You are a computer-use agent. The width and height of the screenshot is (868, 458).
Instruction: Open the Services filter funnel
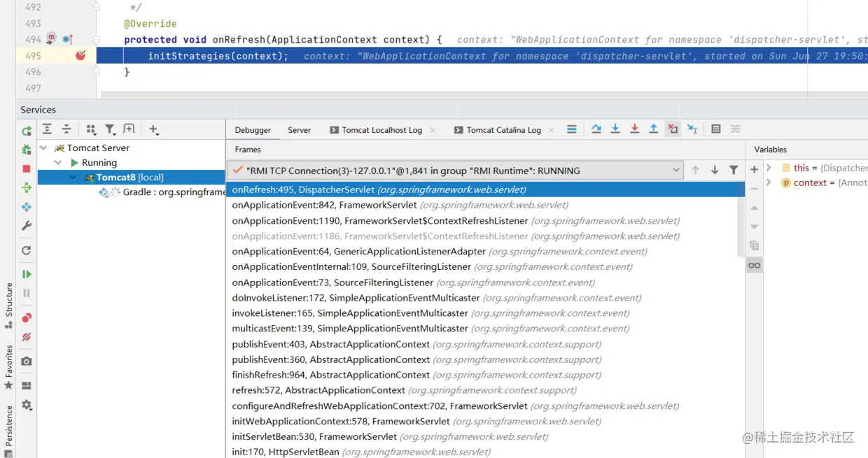pos(110,129)
